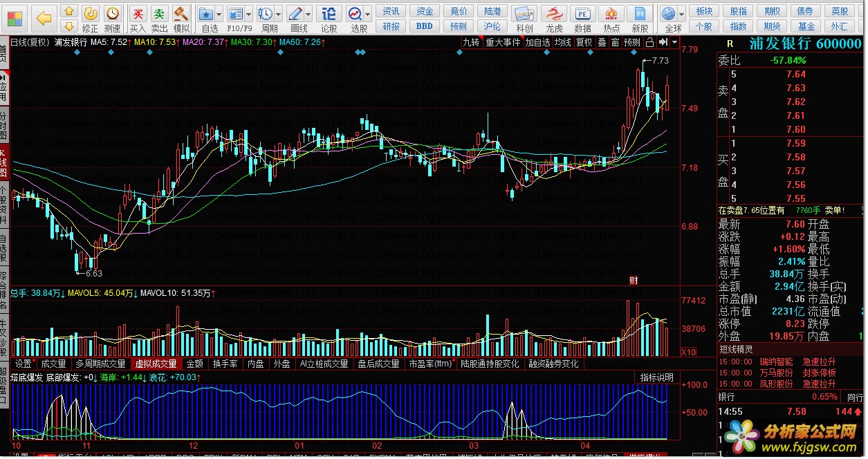This screenshot has height=459, width=868.
Task: Expand the F10/F9 dropdown arrow
Action: pyautogui.click(x=249, y=14)
